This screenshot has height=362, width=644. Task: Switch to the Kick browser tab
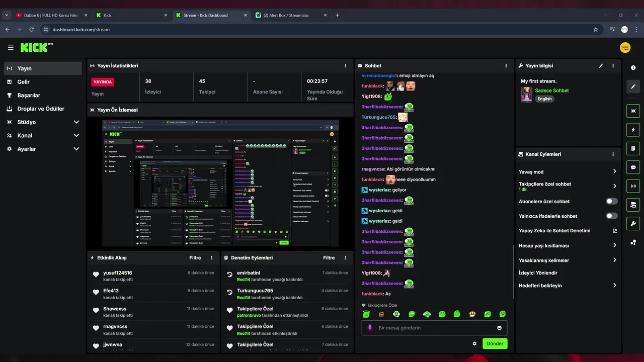[x=131, y=15]
